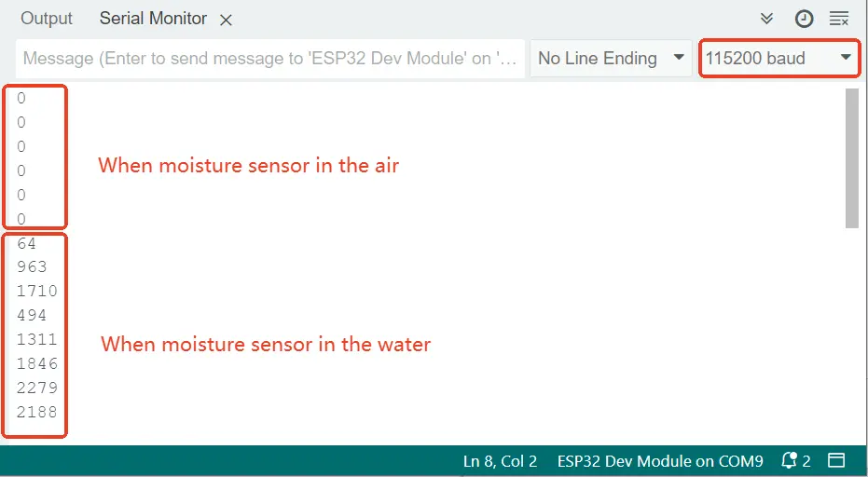Focus the serial message input field
Image resolution: width=868 pixels, height=477 pixels.
pyautogui.click(x=270, y=58)
